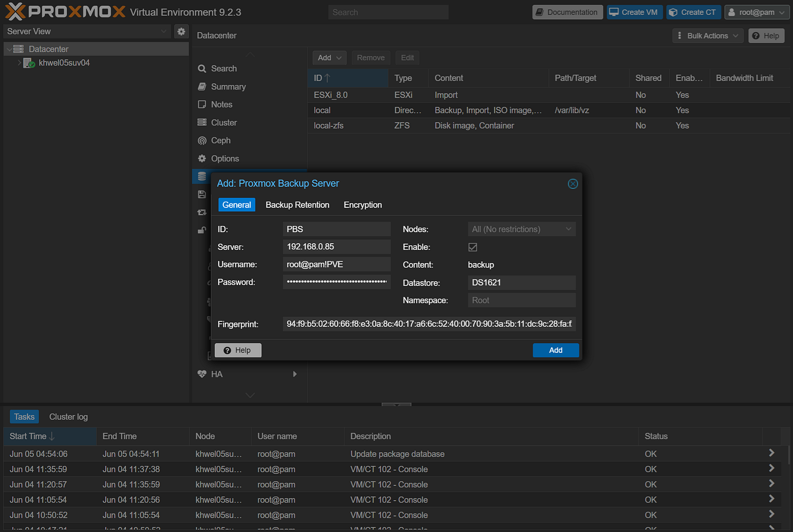Viewport: 793px width, 532px height.
Task: Open details arrow for Jun 04 11:35:59 task
Action: point(771,468)
